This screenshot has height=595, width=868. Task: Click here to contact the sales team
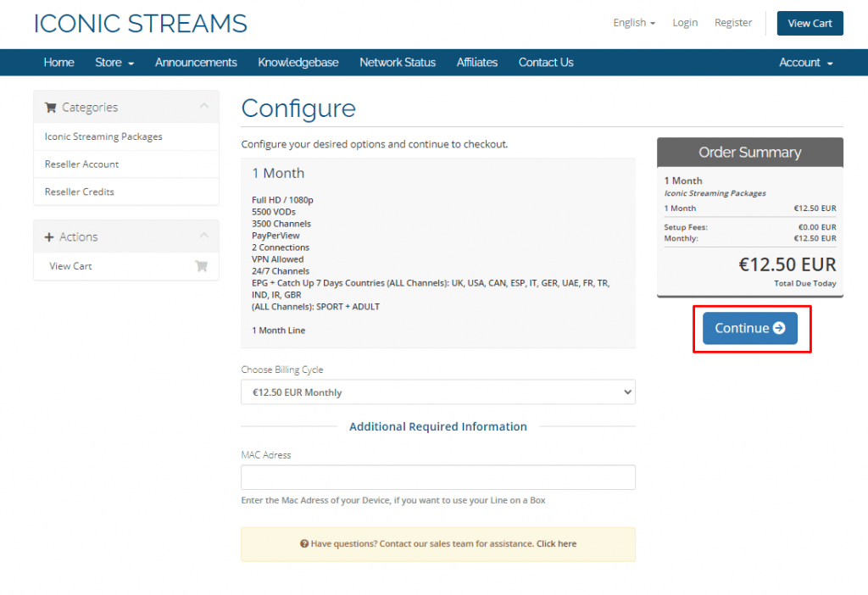tap(556, 543)
